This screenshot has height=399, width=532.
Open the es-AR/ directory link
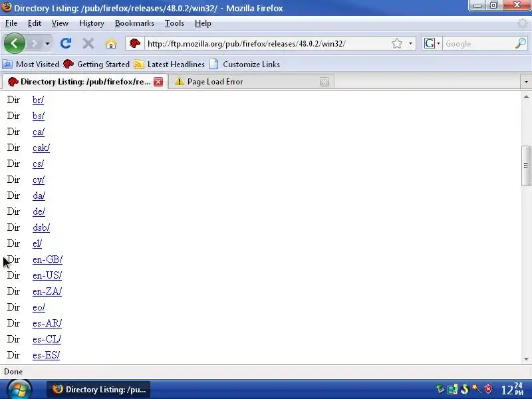point(47,323)
